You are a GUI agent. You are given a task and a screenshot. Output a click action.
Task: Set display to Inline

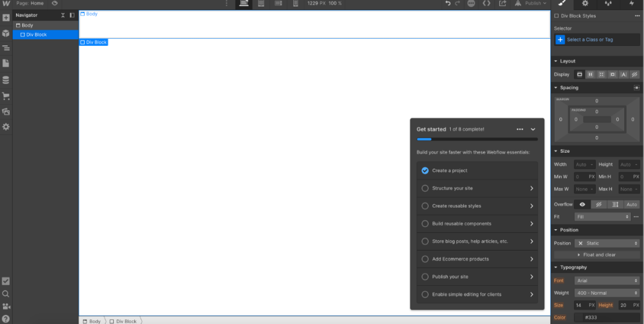pos(624,75)
